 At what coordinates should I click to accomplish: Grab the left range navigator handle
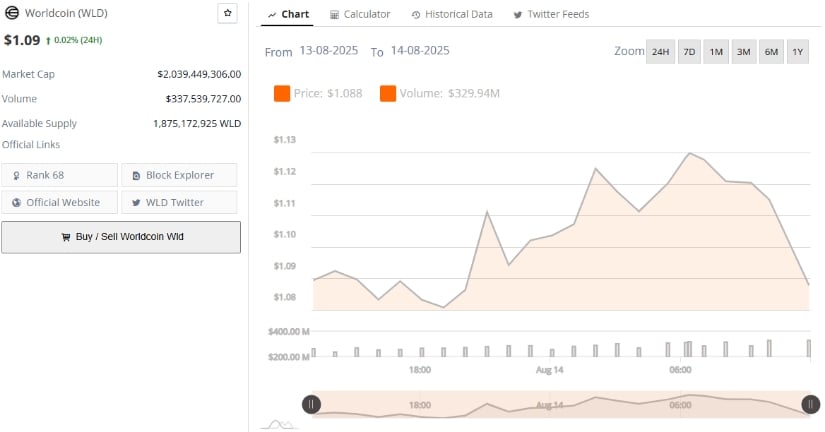311,404
